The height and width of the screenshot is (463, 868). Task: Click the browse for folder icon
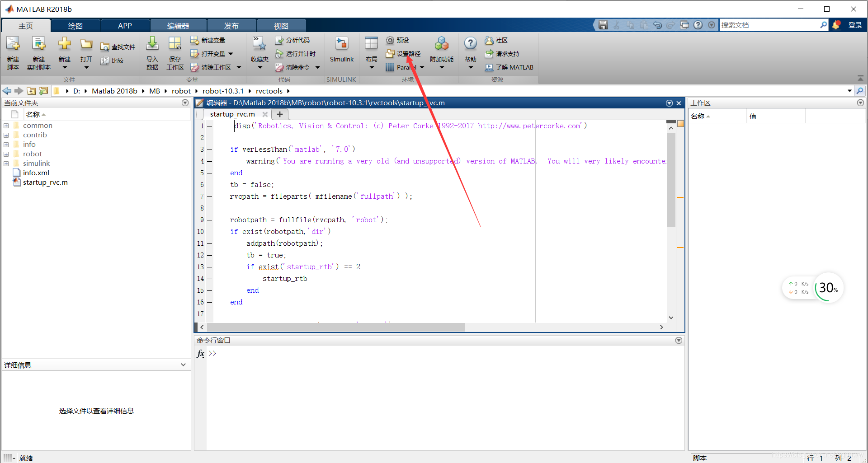point(43,91)
